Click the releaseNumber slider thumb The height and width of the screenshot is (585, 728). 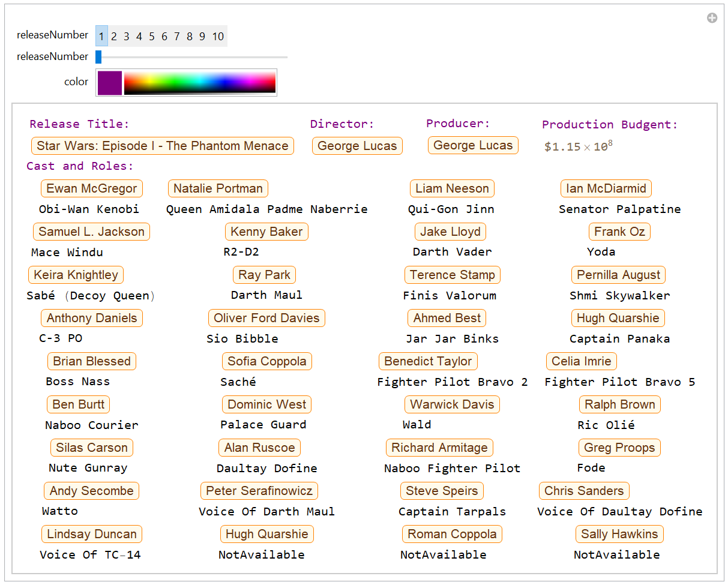pyautogui.click(x=98, y=57)
